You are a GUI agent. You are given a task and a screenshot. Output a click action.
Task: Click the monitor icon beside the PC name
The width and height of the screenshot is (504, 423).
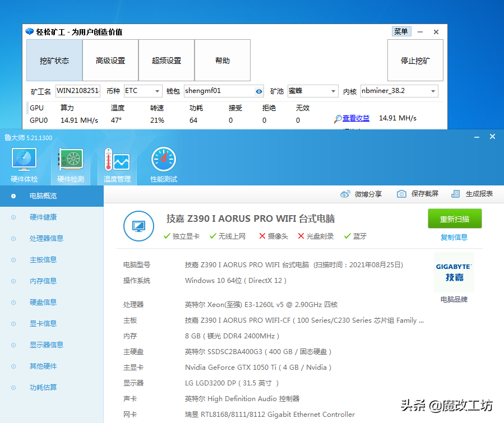[138, 226]
